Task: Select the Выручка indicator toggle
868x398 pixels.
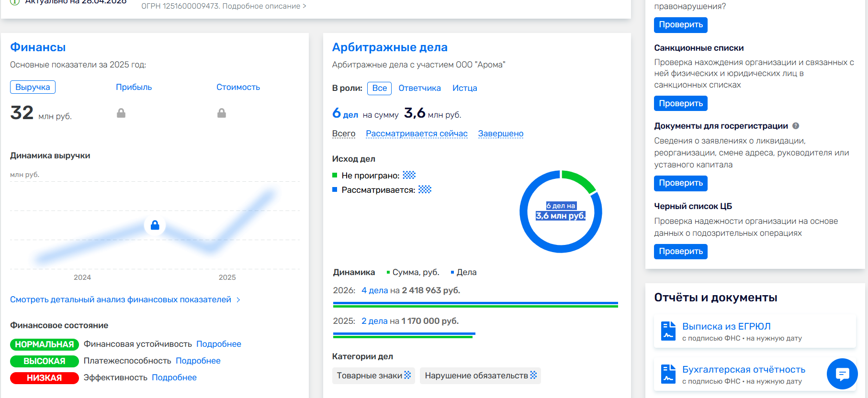Action: [33, 87]
